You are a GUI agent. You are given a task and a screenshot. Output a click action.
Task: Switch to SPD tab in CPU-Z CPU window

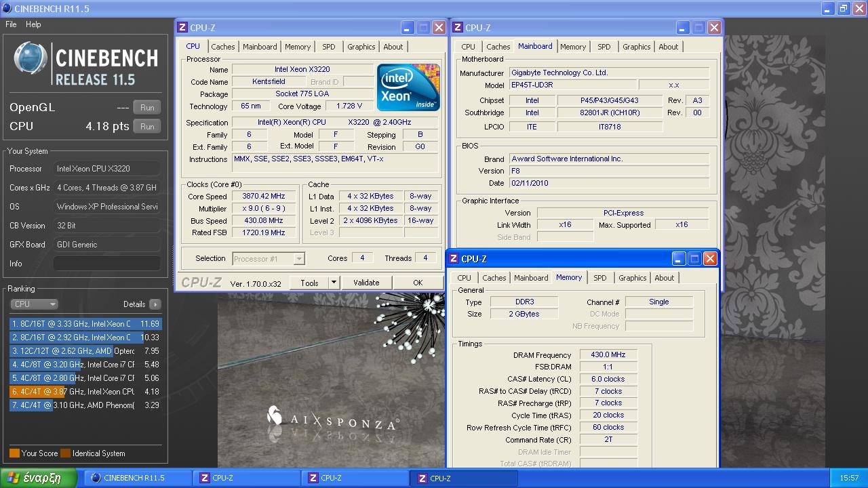click(329, 47)
